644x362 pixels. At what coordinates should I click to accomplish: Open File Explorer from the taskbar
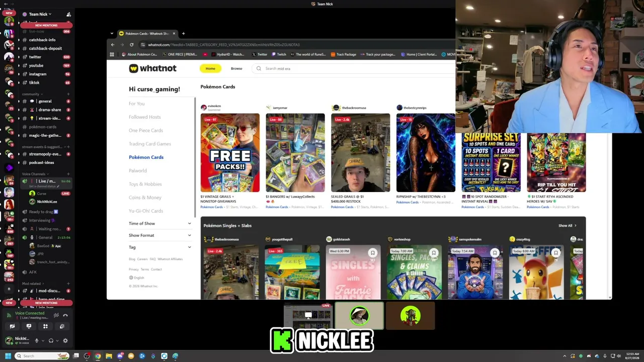[109, 356]
